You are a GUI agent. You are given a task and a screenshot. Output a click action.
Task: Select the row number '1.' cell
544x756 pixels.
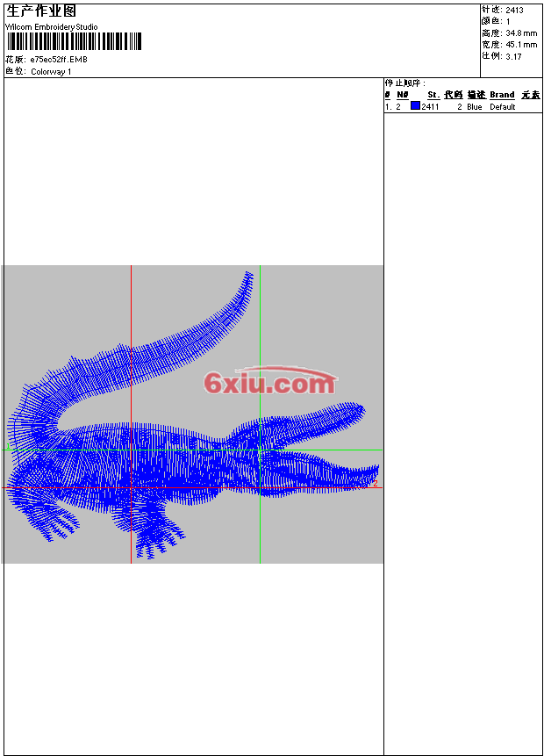(388, 107)
